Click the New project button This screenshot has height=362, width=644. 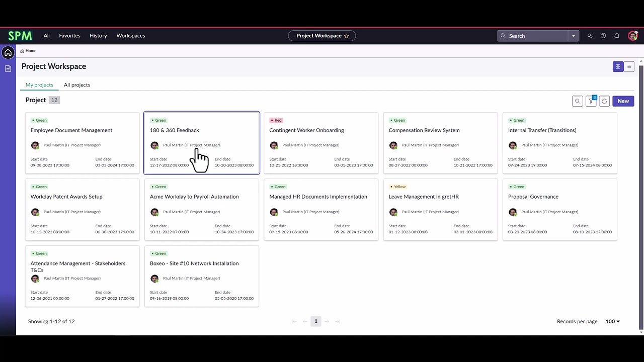pyautogui.click(x=623, y=101)
